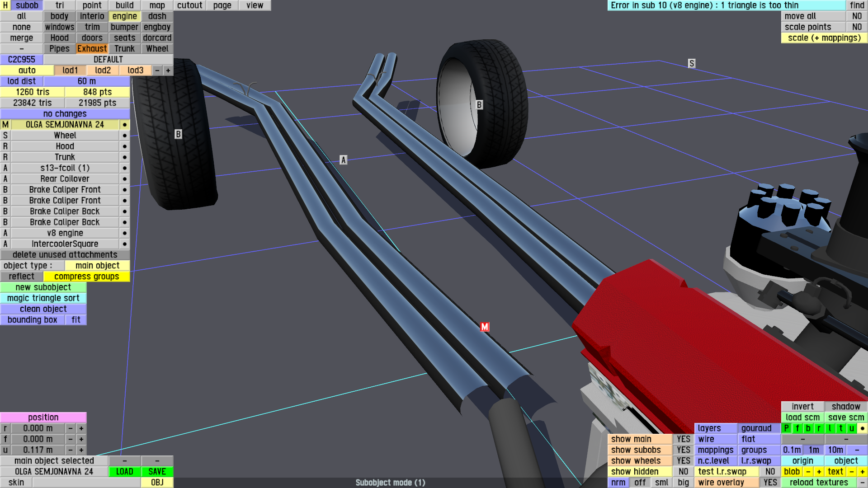Open the cutout menu tab
Viewport: 868px width, 488px height.
(189, 5)
